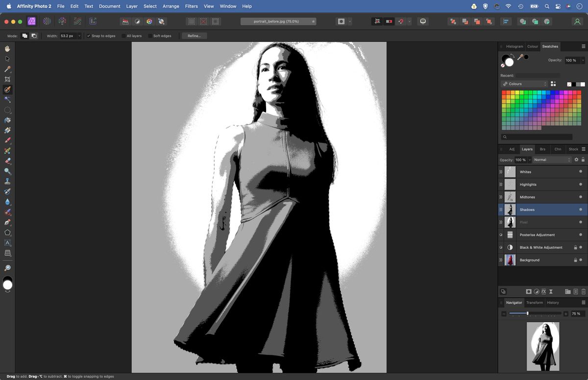Select the Move tool in the toolbar
The image size is (588, 380).
(x=7, y=58)
